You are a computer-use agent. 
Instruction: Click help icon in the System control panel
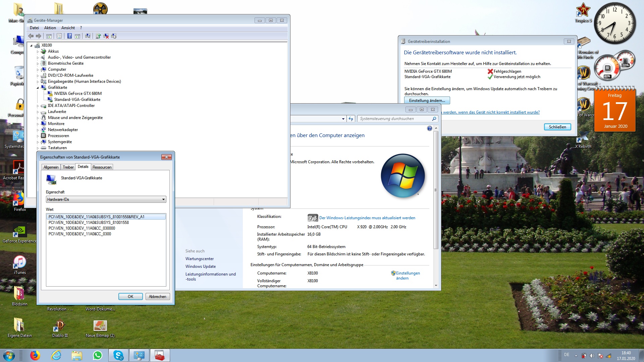pos(429,128)
